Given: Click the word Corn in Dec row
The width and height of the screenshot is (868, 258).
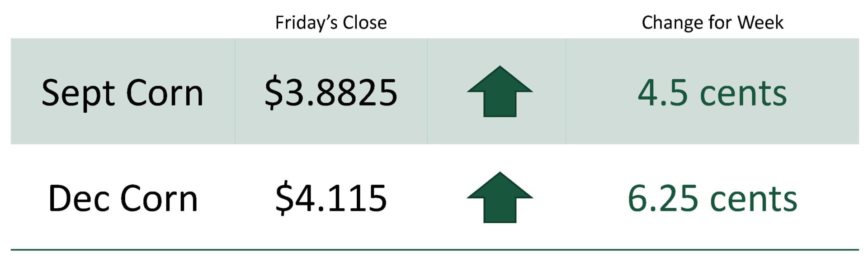Looking at the screenshot, I should [159, 198].
